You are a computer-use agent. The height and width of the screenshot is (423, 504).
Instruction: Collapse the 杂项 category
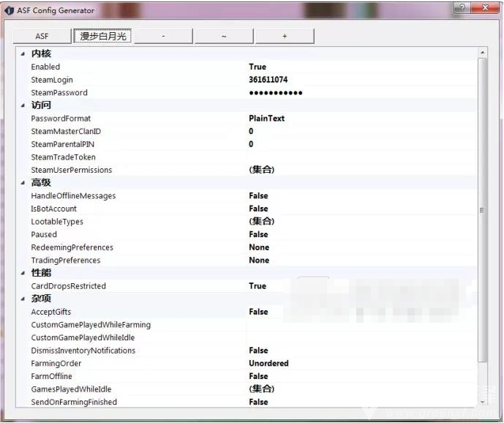pos(23,299)
